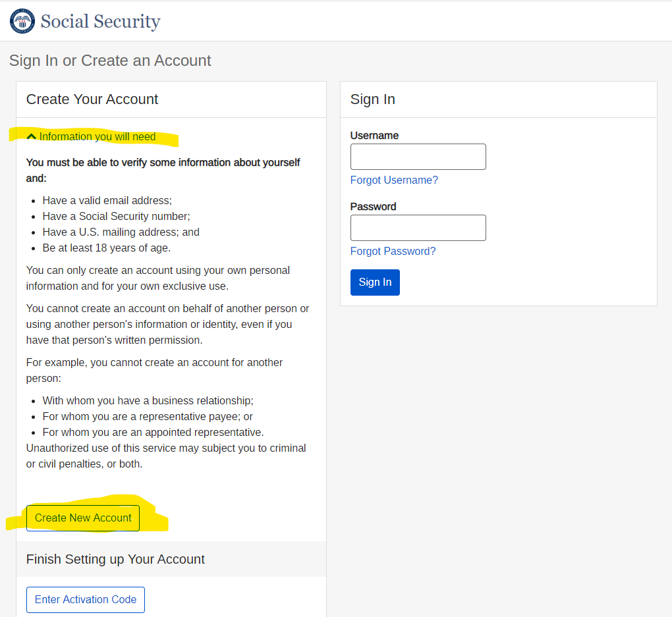
Task: Follow the Forgot Username? link
Action: (394, 180)
